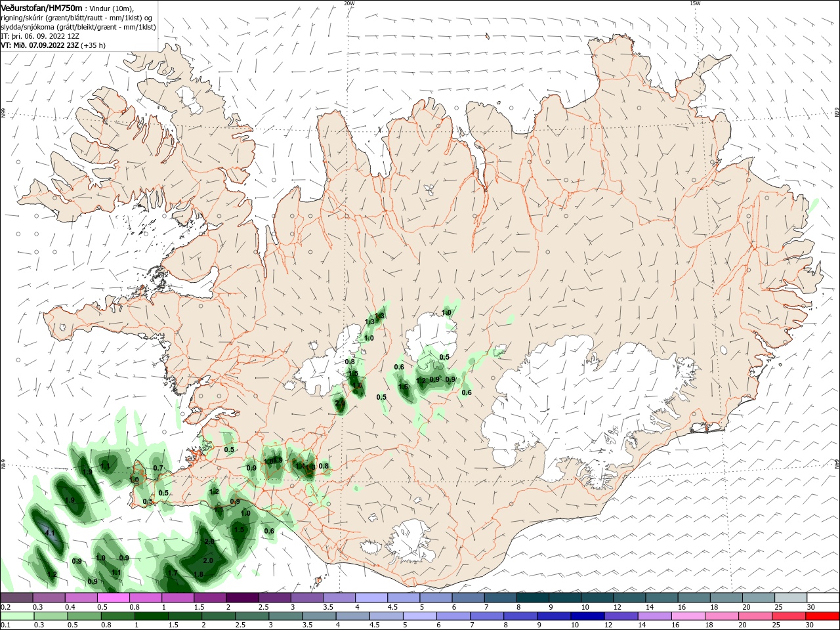Click the 4.1 precipitation value offshore southwest
The height and width of the screenshot is (630, 840).
click(x=50, y=534)
